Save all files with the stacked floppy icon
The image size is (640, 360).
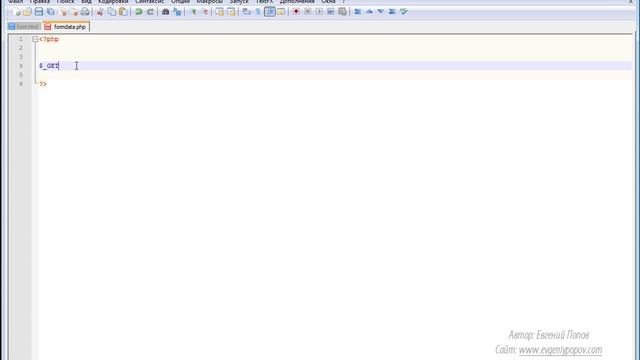51,12
